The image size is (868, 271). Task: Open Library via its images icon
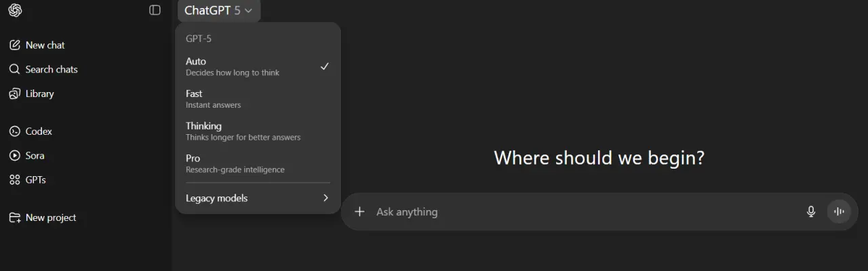(14, 93)
